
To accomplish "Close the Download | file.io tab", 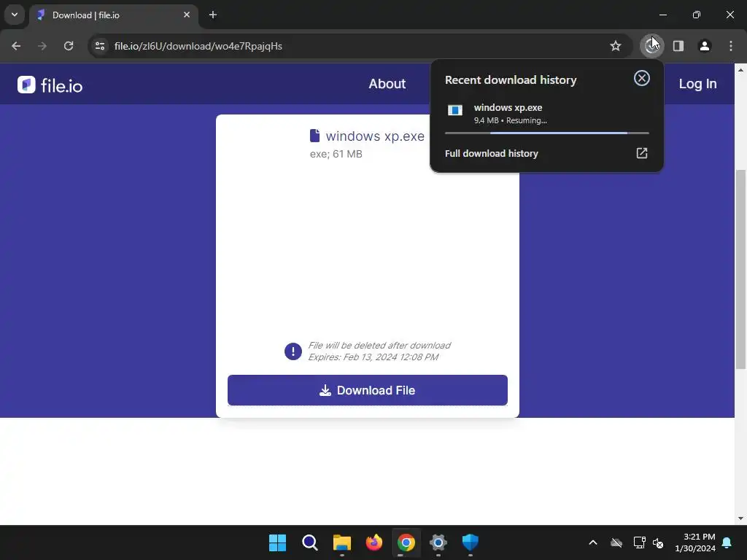I will coord(187,15).
